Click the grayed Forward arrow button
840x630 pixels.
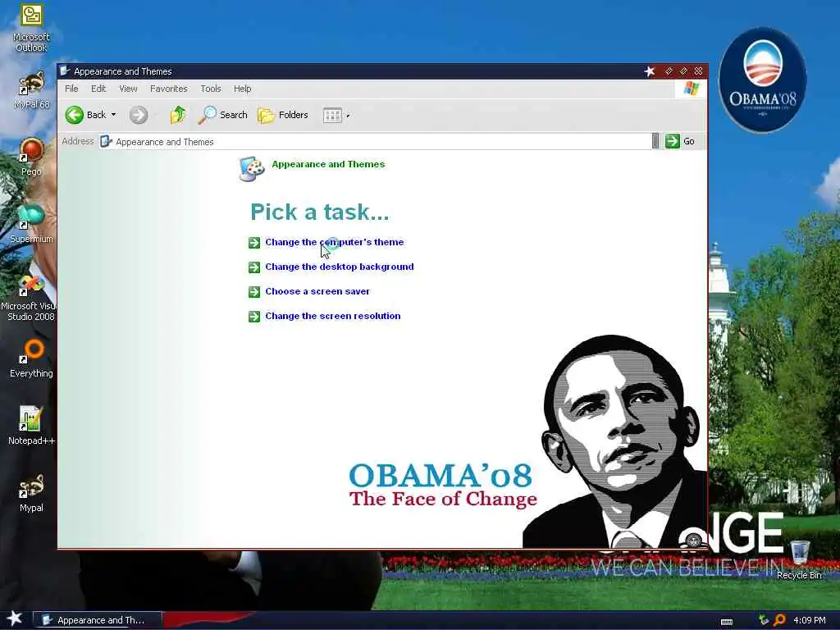138,115
